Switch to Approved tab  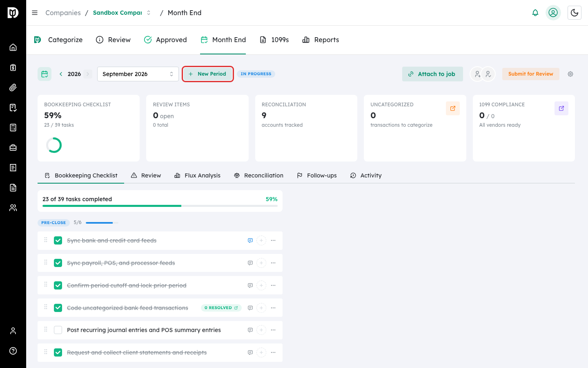(x=165, y=40)
